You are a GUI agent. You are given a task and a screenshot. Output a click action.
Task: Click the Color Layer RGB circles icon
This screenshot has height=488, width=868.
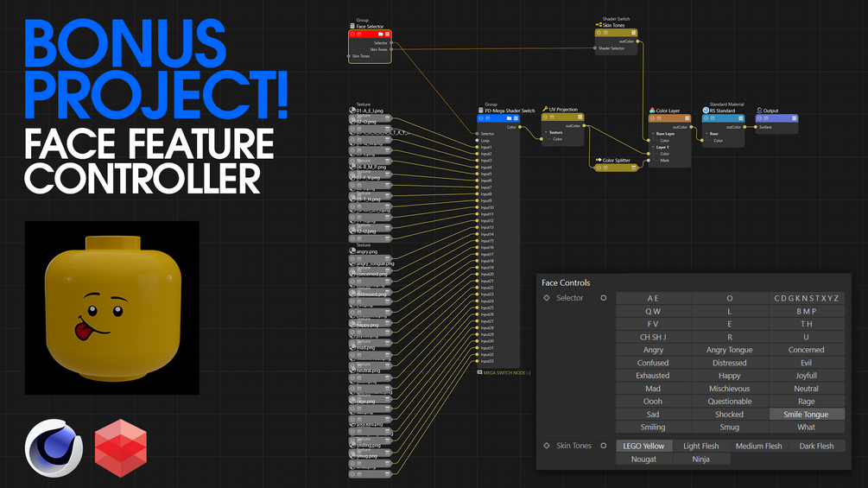pyautogui.click(x=652, y=111)
